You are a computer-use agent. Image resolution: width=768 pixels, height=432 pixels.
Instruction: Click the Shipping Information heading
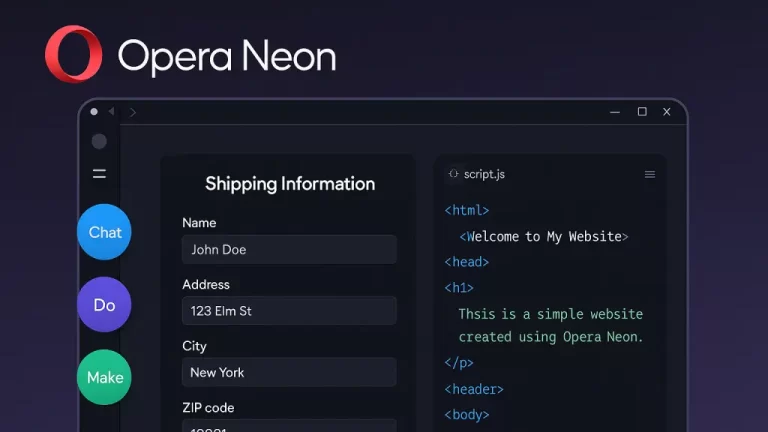click(x=290, y=184)
